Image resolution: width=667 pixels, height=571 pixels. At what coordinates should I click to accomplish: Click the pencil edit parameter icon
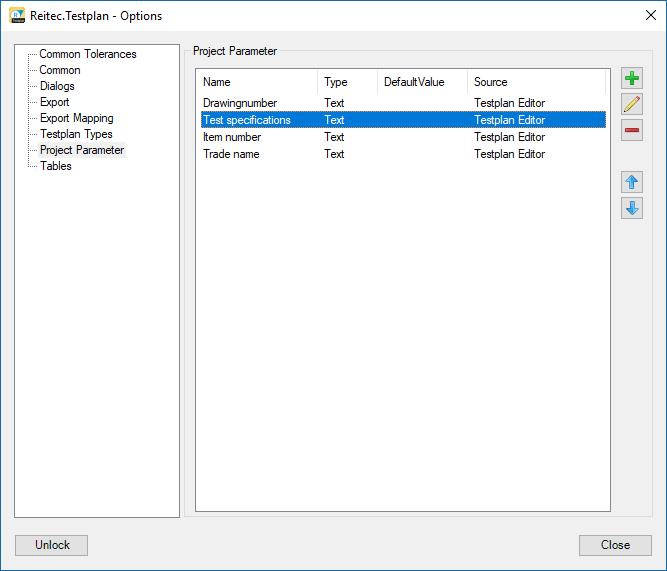coord(631,105)
